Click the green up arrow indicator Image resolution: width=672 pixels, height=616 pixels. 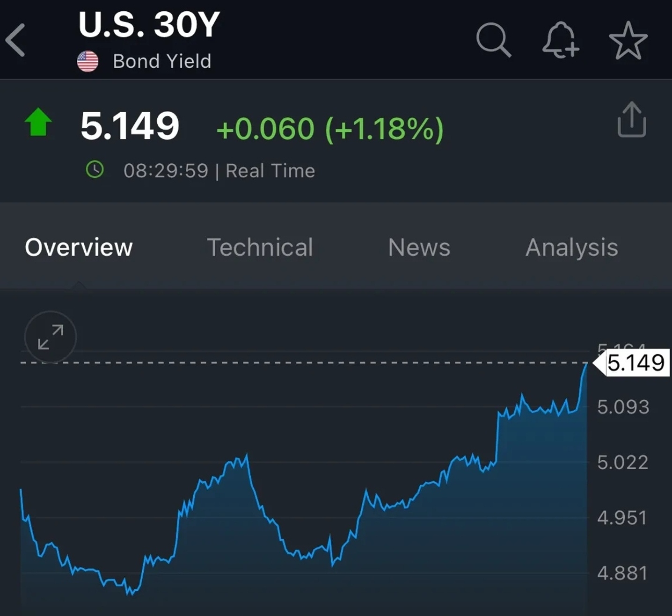38,122
